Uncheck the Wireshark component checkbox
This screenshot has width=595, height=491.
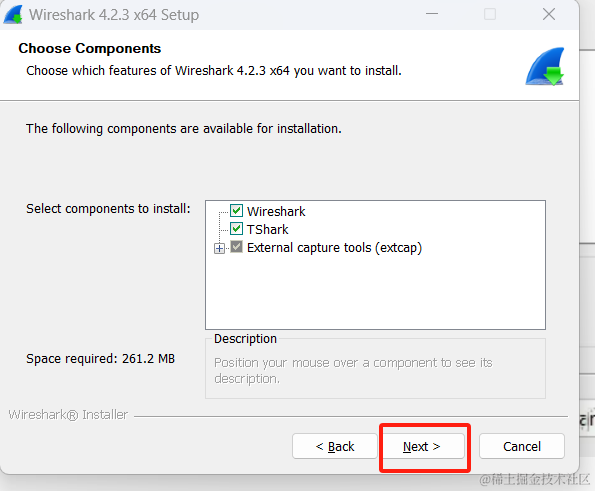(x=236, y=211)
